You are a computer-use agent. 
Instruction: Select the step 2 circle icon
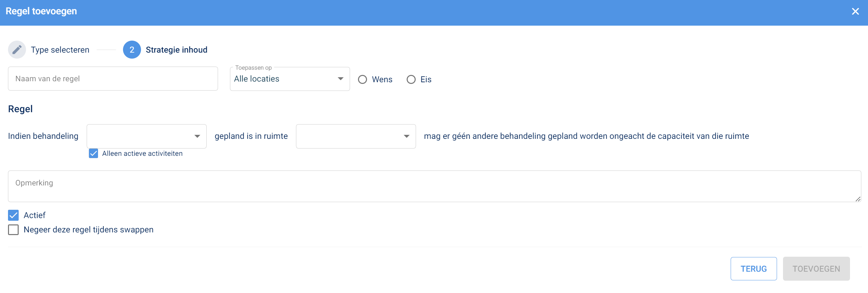tap(132, 50)
